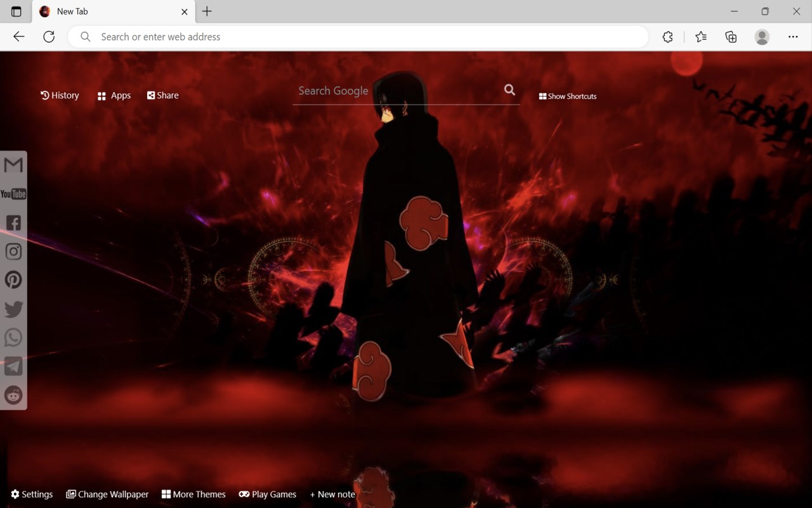812x508 pixels.
Task: Click Show Shortcuts
Action: point(568,97)
